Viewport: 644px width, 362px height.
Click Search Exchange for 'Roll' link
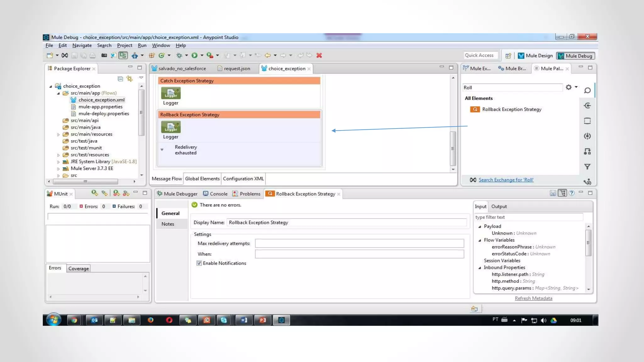pyautogui.click(x=506, y=180)
